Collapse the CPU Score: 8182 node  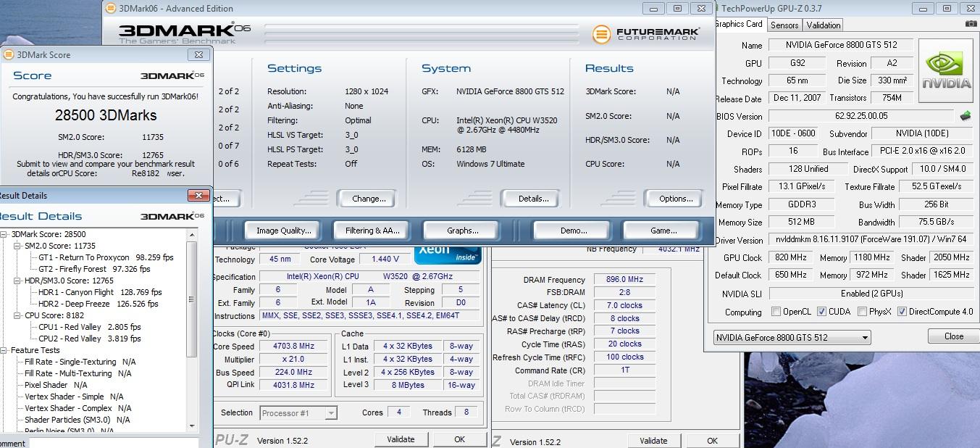pos(18,315)
